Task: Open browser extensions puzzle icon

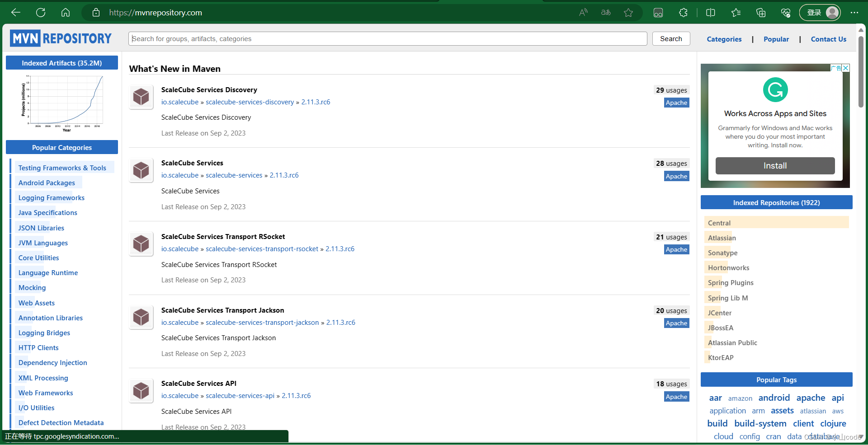Action: (683, 13)
